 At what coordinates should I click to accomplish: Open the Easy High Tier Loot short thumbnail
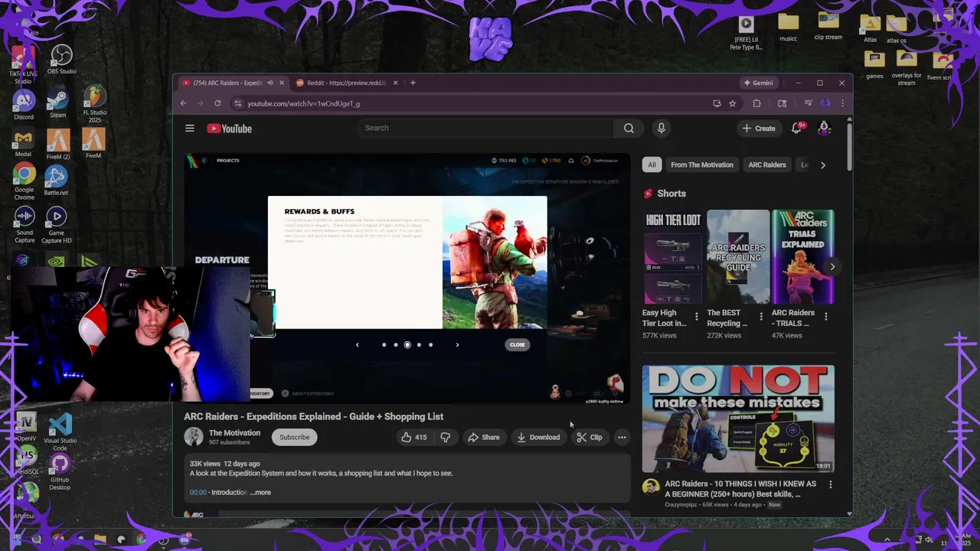(674, 256)
